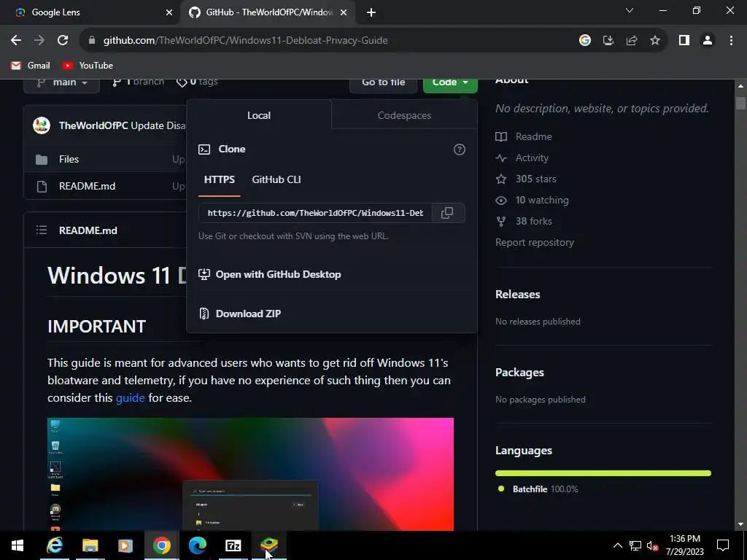Screen dimensions: 747x560
Task: Open a new browser tab
Action: coord(371,13)
